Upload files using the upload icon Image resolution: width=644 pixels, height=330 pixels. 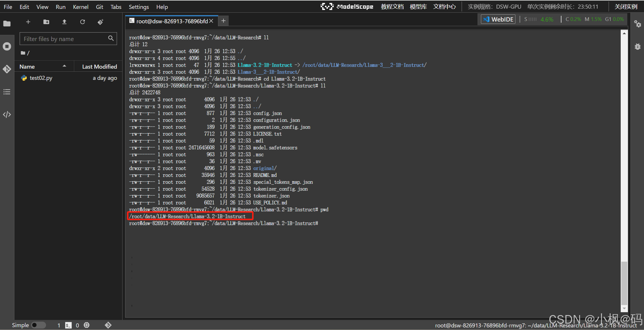click(64, 22)
